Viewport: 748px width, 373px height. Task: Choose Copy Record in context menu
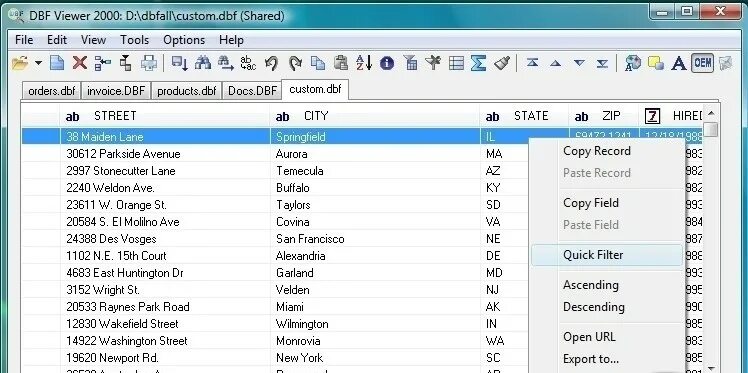coord(607,151)
